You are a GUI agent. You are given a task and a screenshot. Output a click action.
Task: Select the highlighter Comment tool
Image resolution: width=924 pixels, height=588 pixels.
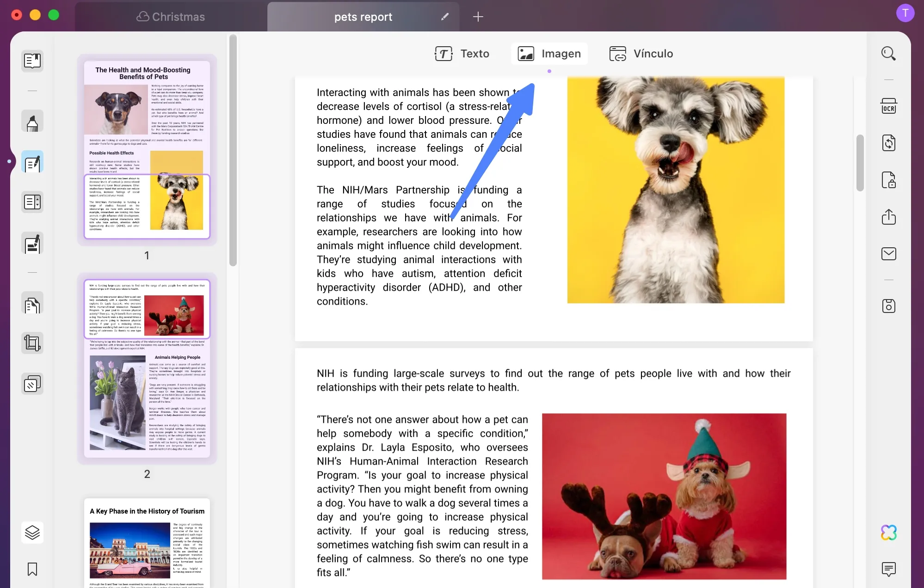(x=32, y=121)
